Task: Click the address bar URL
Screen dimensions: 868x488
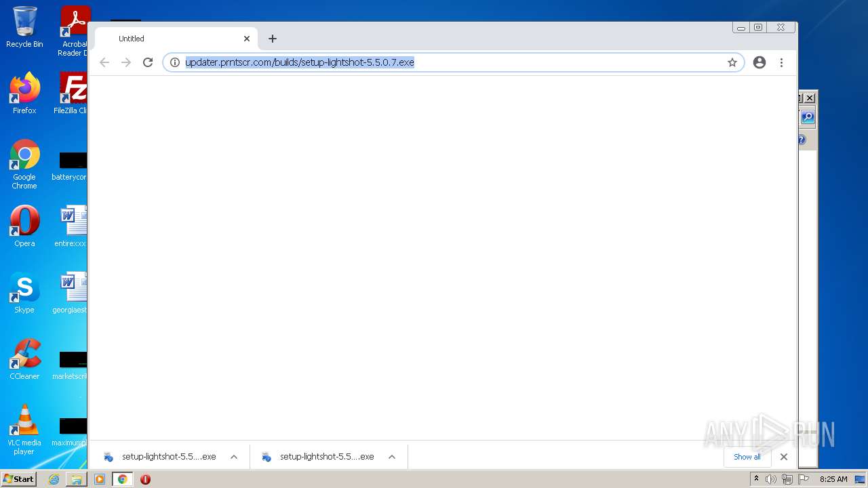Action: [x=300, y=62]
